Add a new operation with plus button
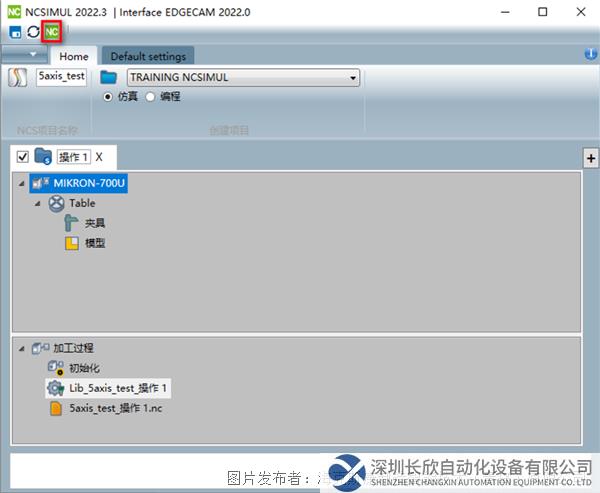Viewport: 600px width, 493px height. [590, 158]
